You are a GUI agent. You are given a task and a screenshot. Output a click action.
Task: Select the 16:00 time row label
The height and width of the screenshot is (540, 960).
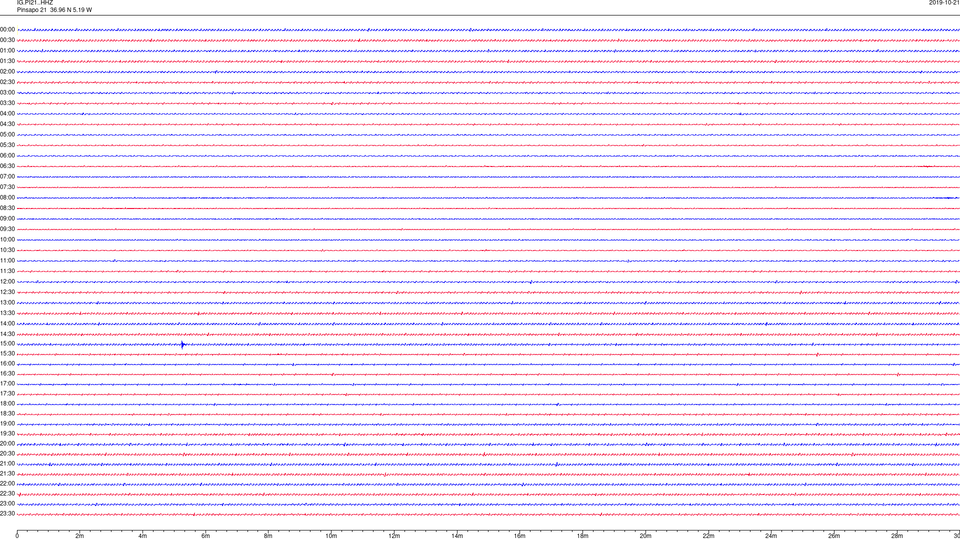7,364
